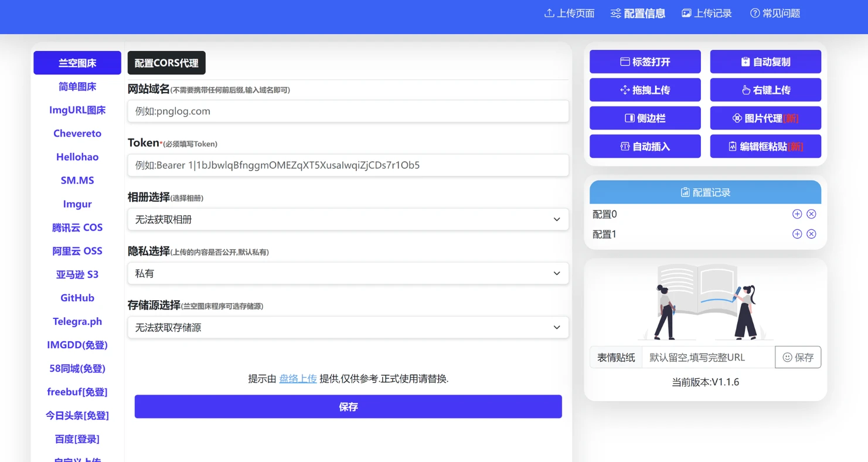Toggle the 侧边栏 option
This screenshot has height=462, width=868.
tap(645, 118)
